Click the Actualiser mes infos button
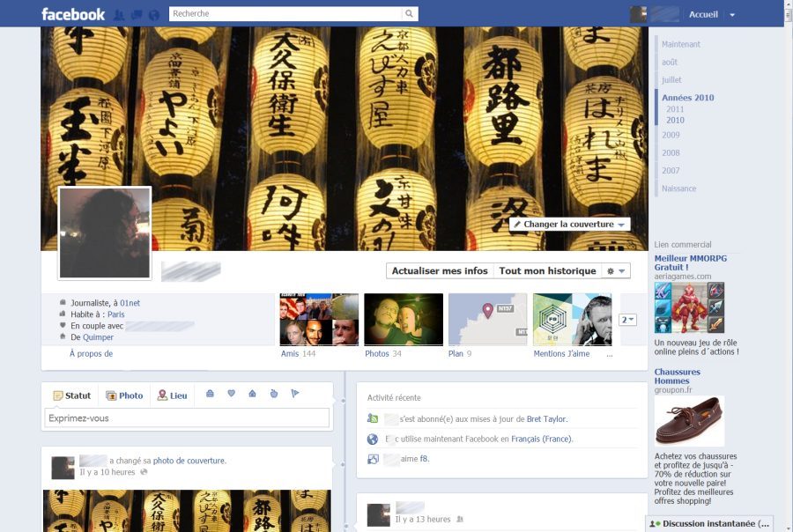 click(x=440, y=271)
